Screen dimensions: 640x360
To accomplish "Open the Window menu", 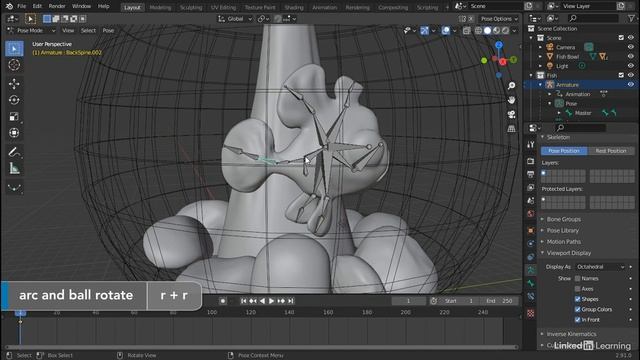I will pos(81,6).
